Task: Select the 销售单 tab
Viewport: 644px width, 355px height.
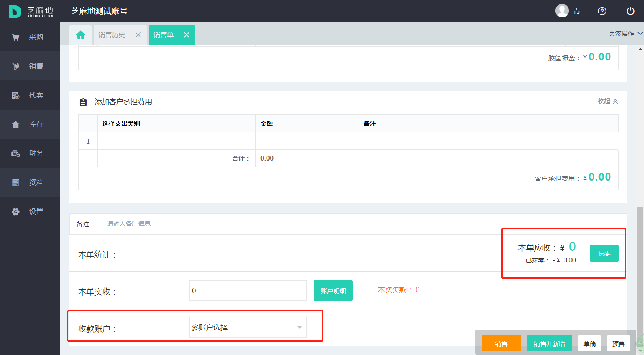Action: (x=163, y=35)
